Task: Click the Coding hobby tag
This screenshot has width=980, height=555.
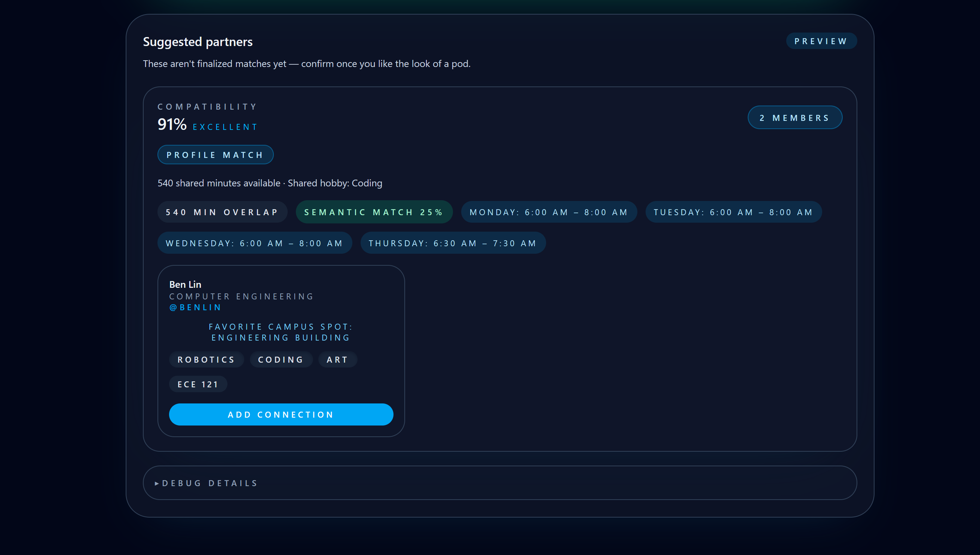Action: pyautogui.click(x=281, y=359)
